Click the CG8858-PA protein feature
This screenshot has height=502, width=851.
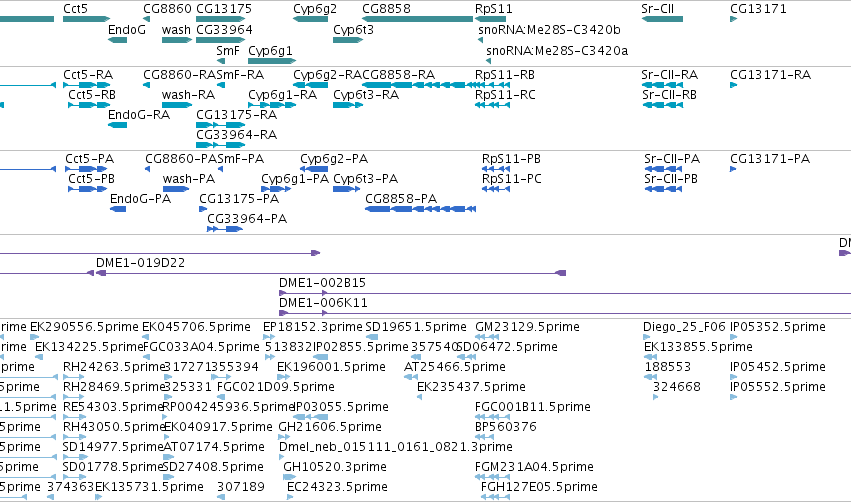(421, 209)
